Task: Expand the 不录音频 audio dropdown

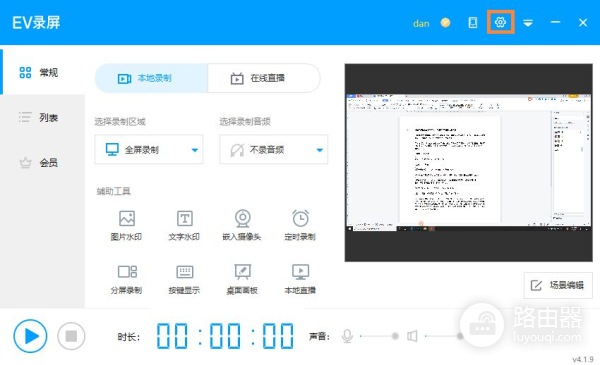Action: pyautogui.click(x=274, y=150)
